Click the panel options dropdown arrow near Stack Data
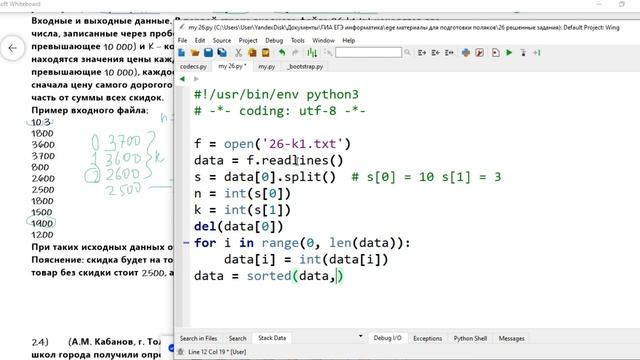This screenshot has width=640, height=360. click(x=360, y=337)
